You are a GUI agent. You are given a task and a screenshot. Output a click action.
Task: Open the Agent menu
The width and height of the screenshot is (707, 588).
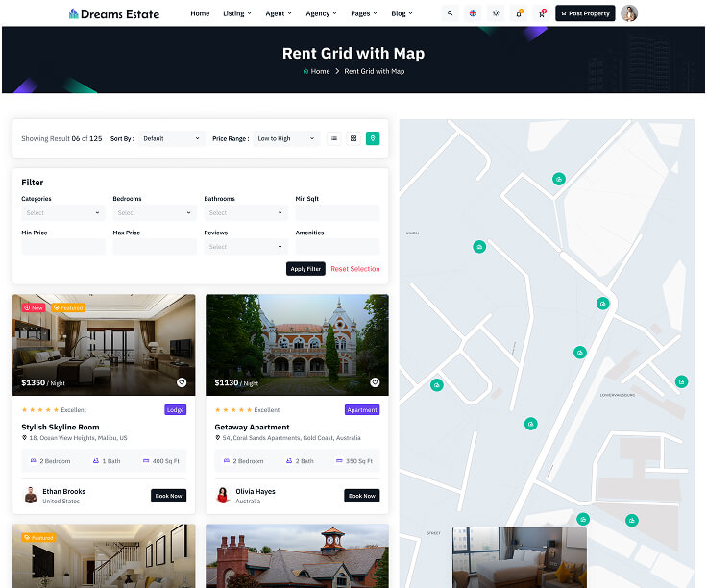pos(279,13)
